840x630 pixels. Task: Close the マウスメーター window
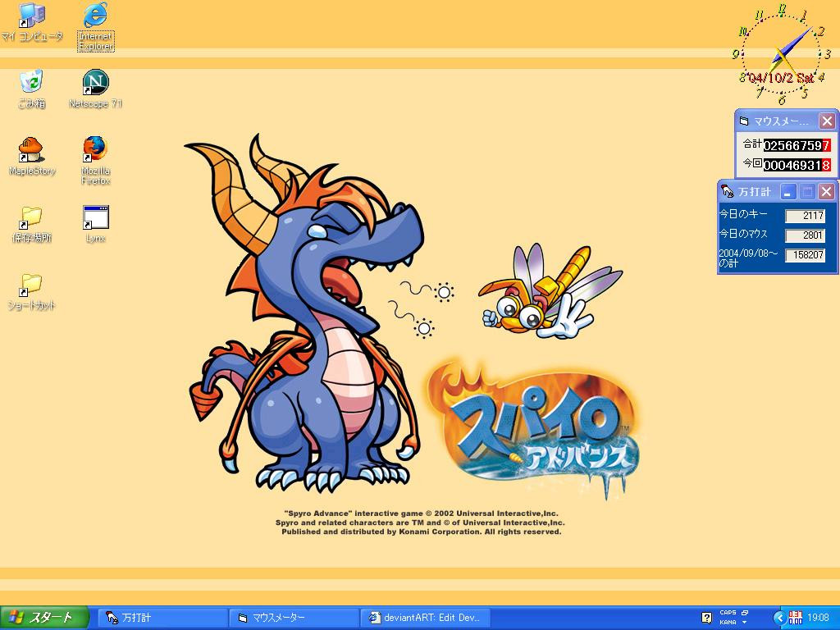(x=827, y=121)
